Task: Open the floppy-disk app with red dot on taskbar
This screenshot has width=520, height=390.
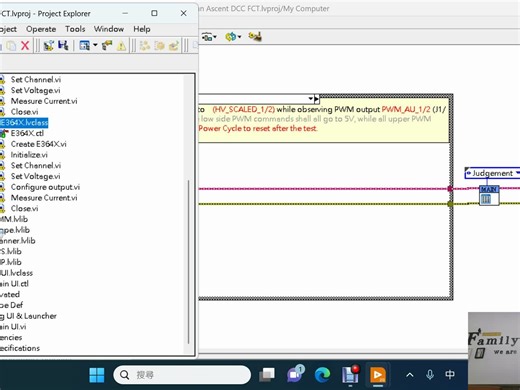Action: pos(350,375)
